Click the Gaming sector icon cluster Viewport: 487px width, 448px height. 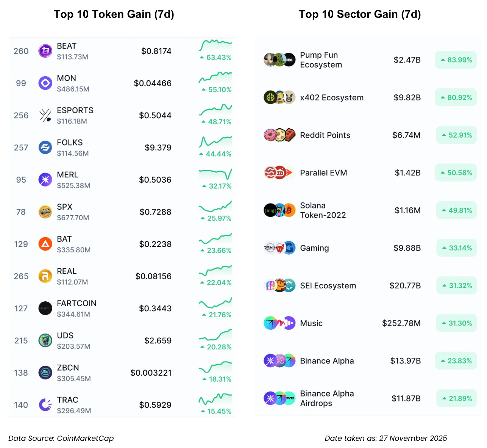[x=279, y=248]
